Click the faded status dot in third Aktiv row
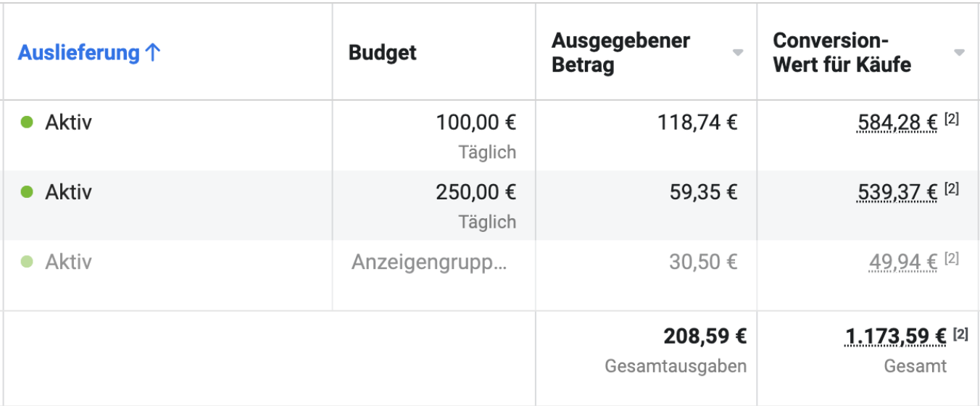Image resolution: width=980 pixels, height=406 pixels. [x=27, y=262]
